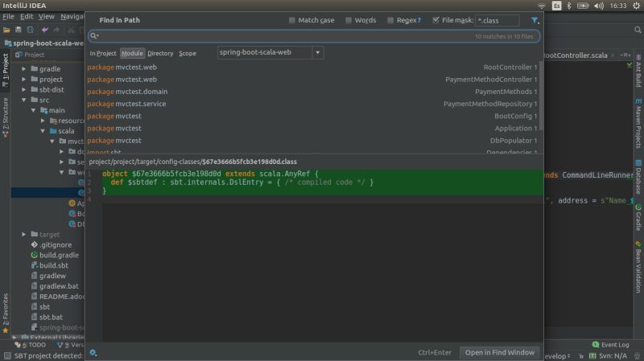Screen dimensions: 644x361
Task: Uncheck the File mask checkbox
Action: click(436, 20)
